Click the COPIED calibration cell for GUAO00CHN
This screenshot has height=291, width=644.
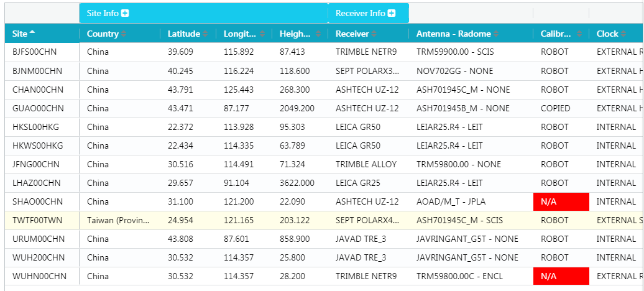[555, 108]
